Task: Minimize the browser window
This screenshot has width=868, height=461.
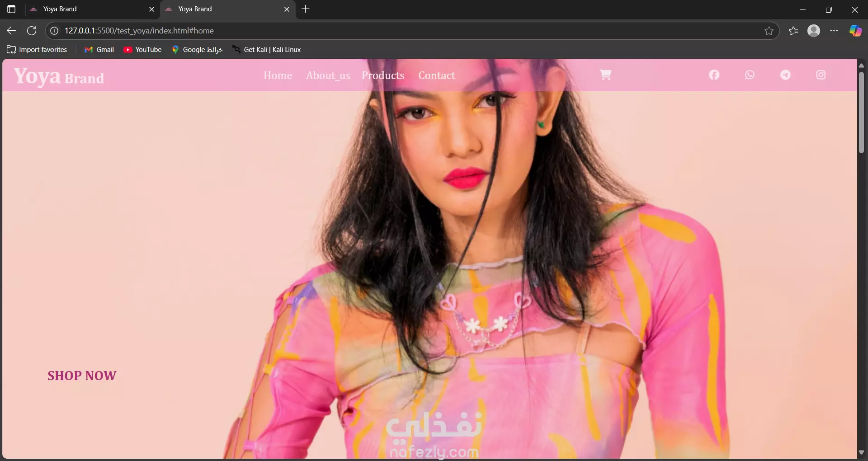Action: (803, 9)
